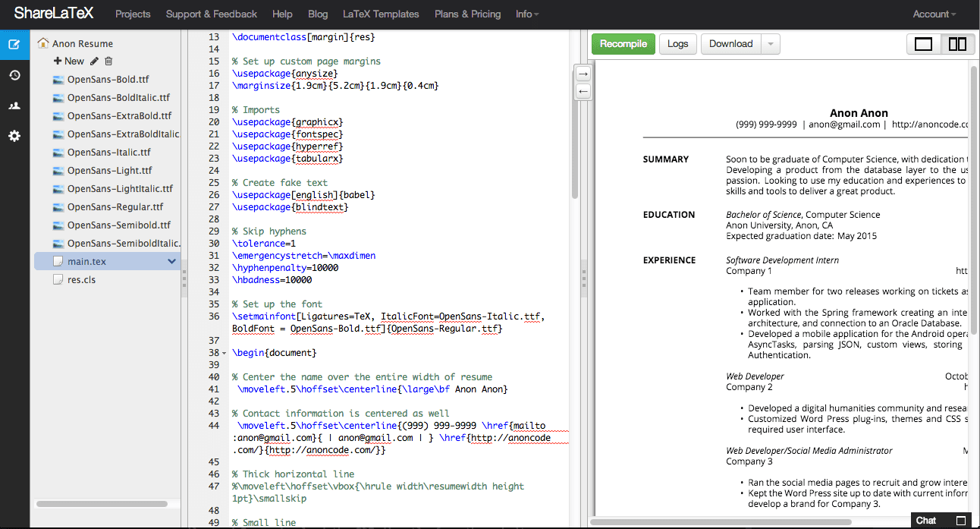Open the Logs button

[677, 44]
